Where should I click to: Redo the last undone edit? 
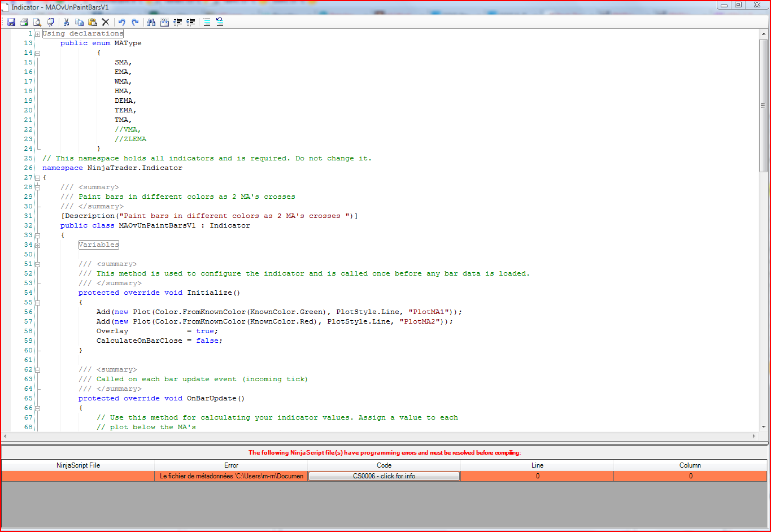(135, 22)
